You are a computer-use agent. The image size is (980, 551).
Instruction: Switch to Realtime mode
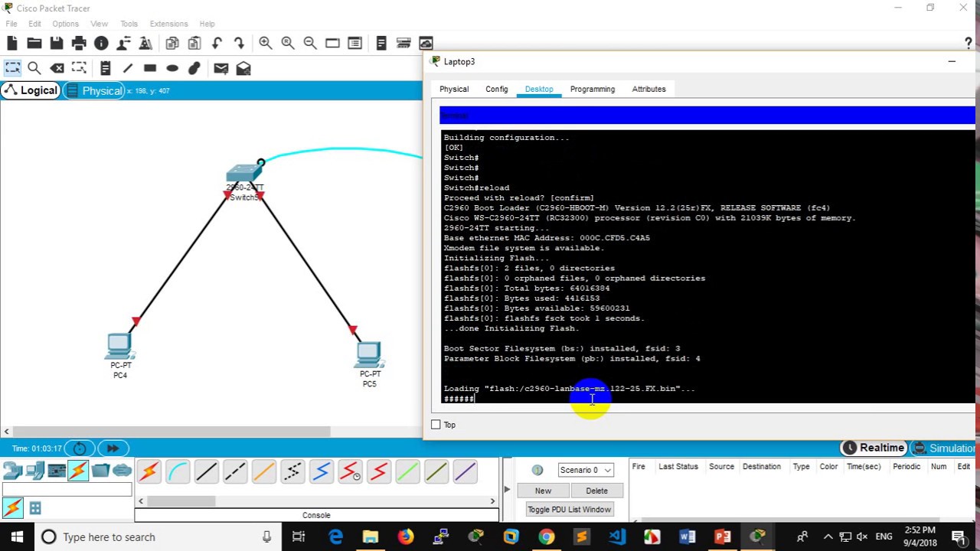point(874,448)
